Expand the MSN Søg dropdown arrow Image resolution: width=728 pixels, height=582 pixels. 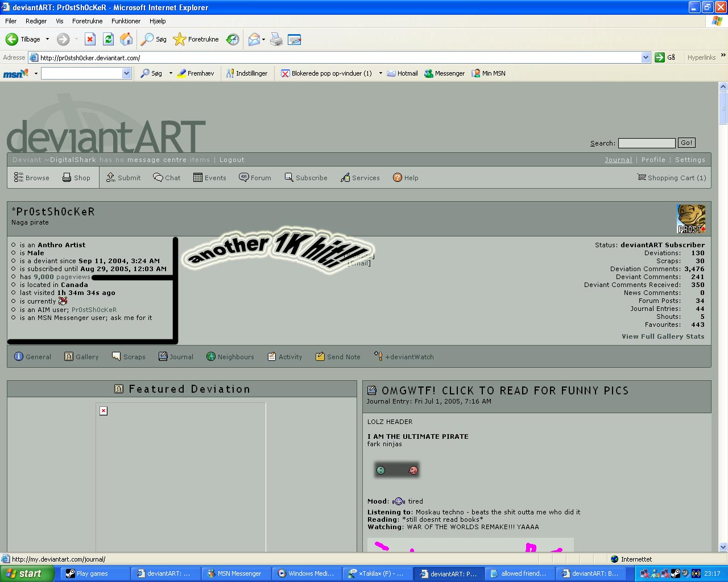click(x=171, y=73)
